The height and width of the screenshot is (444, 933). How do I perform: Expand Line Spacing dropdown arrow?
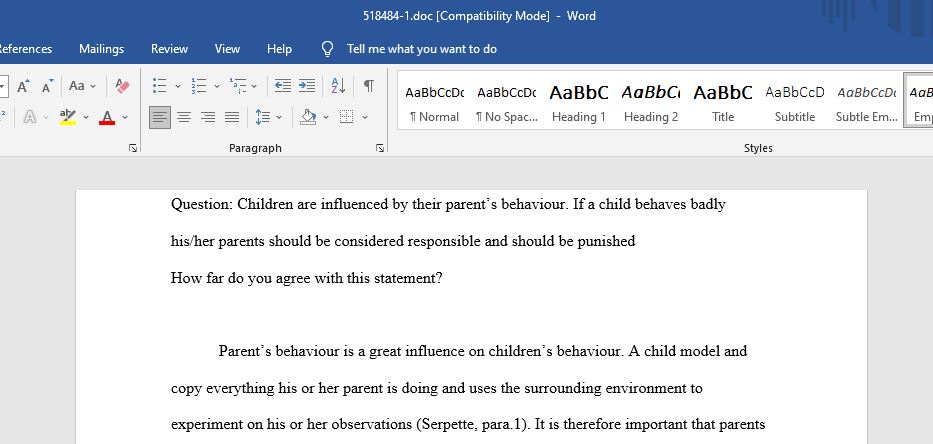click(279, 117)
